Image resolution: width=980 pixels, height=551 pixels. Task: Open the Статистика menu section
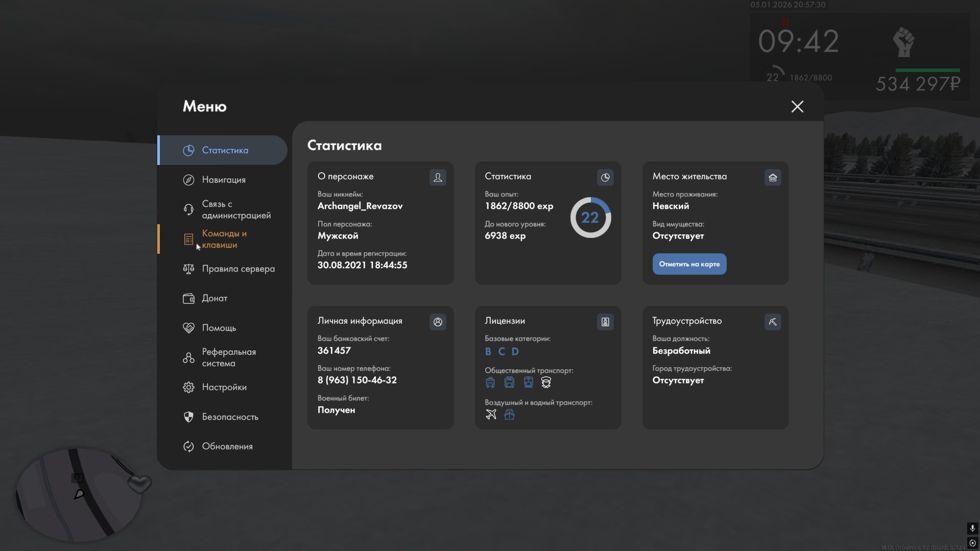click(223, 150)
